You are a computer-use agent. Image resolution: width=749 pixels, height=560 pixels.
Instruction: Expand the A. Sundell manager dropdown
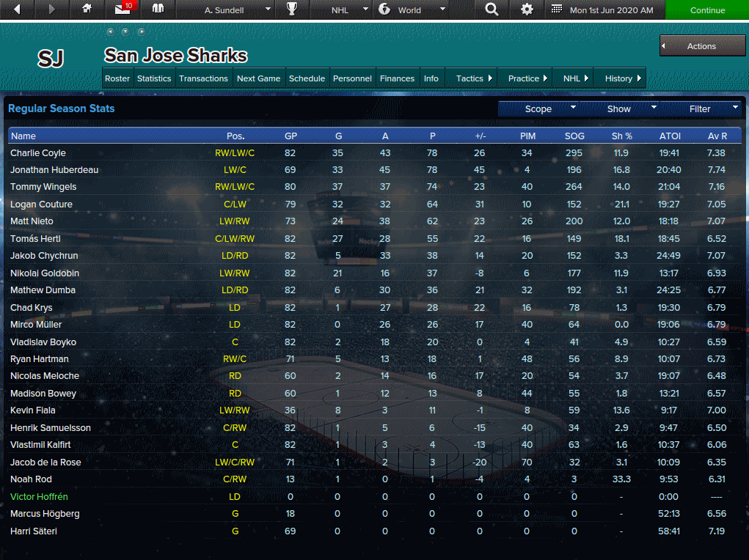click(268, 9)
